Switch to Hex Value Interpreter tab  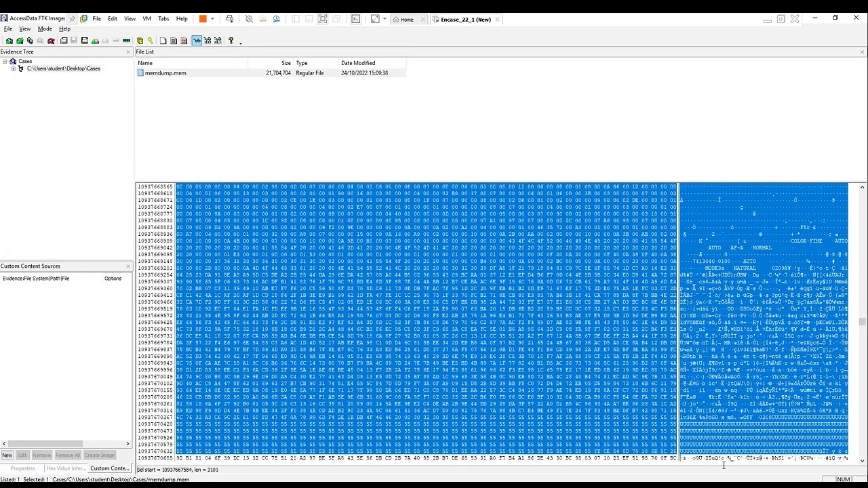[66, 468]
